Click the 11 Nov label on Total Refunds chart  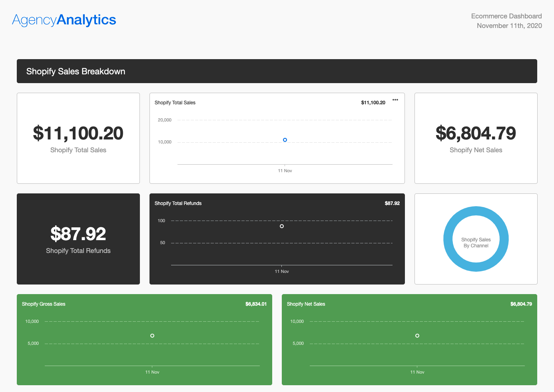point(282,271)
